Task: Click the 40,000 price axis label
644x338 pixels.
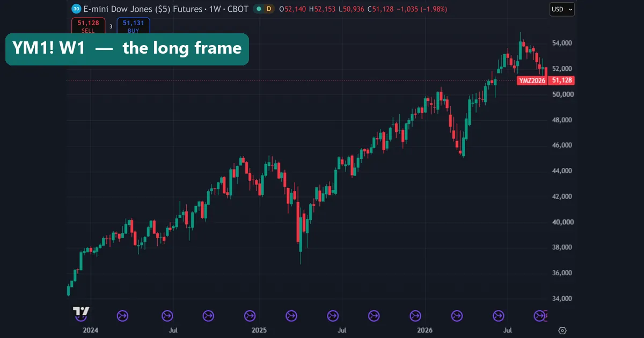Action: 562,222
